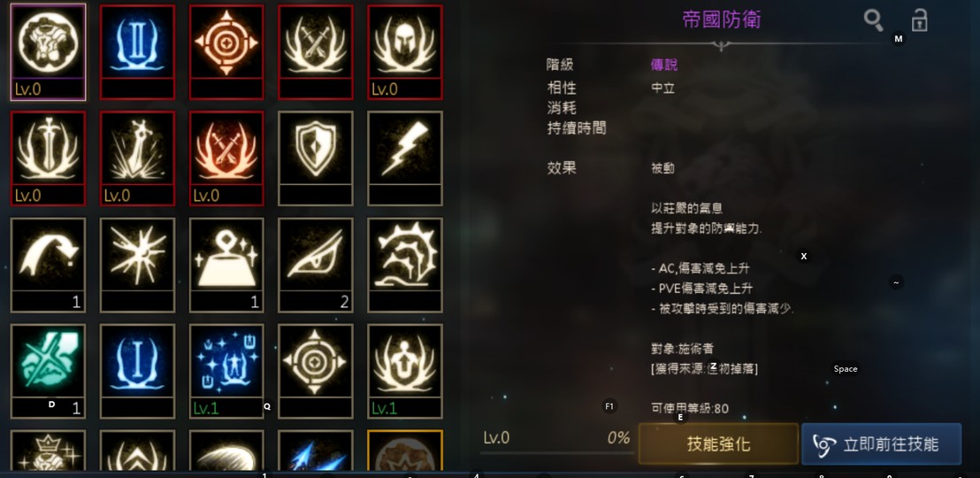The height and width of the screenshot is (478, 980).
Task: Click the 技能強化 button
Action: coord(718,444)
